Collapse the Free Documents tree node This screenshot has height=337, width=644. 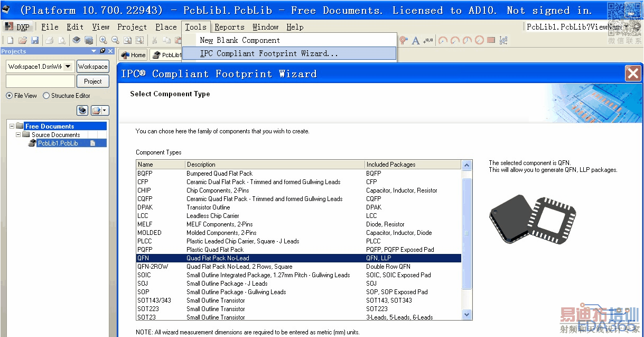click(x=12, y=126)
